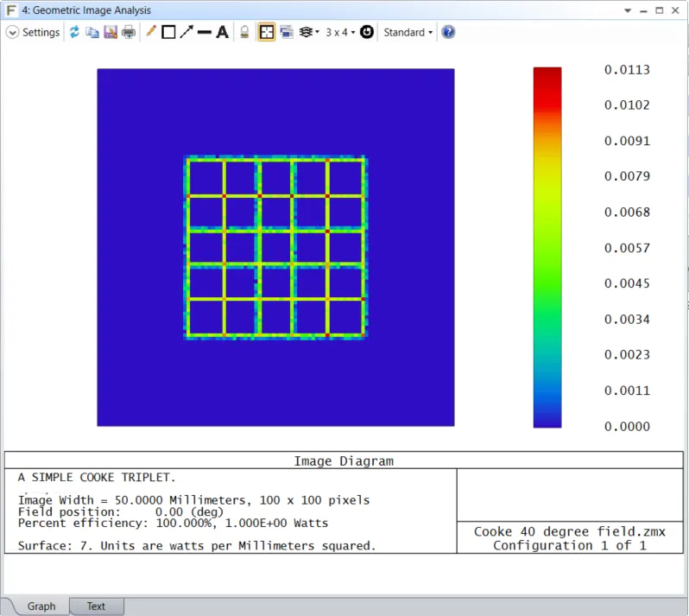Viewport: 689px width, 616px height.
Task: Click the Save image icon
Action: pyautogui.click(x=111, y=32)
